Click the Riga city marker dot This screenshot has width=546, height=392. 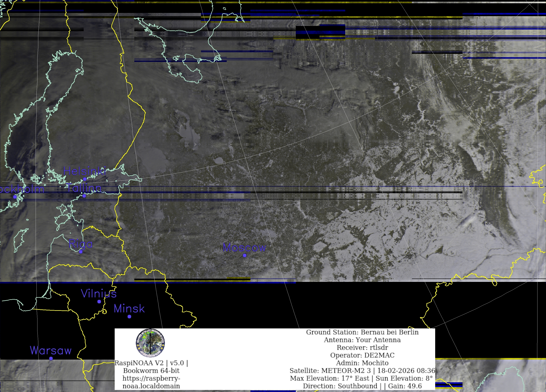pyautogui.click(x=81, y=252)
